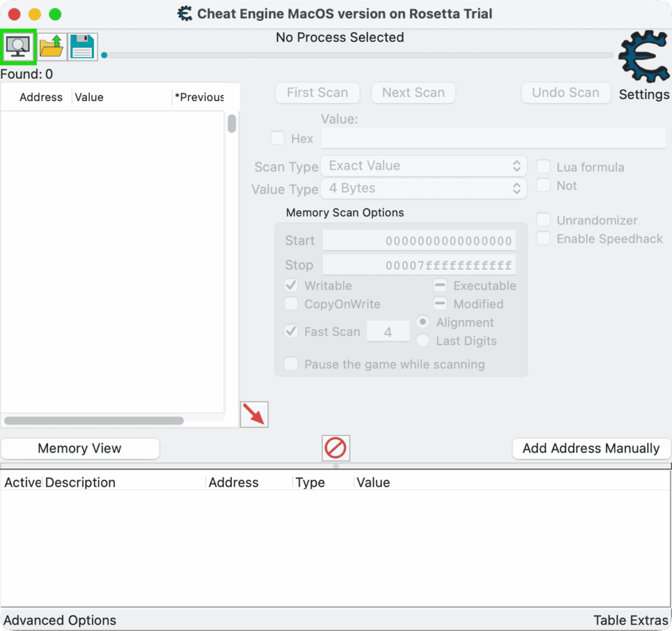Click the scan progress bar handle
672x631 pixels.
click(x=104, y=55)
